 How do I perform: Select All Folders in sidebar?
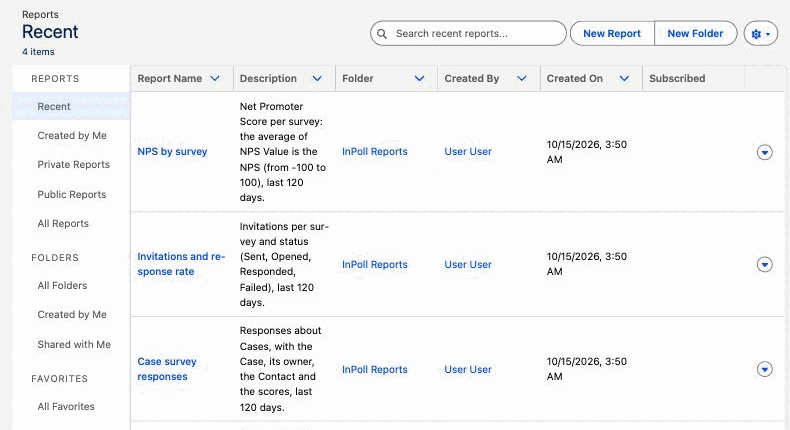[x=62, y=286]
